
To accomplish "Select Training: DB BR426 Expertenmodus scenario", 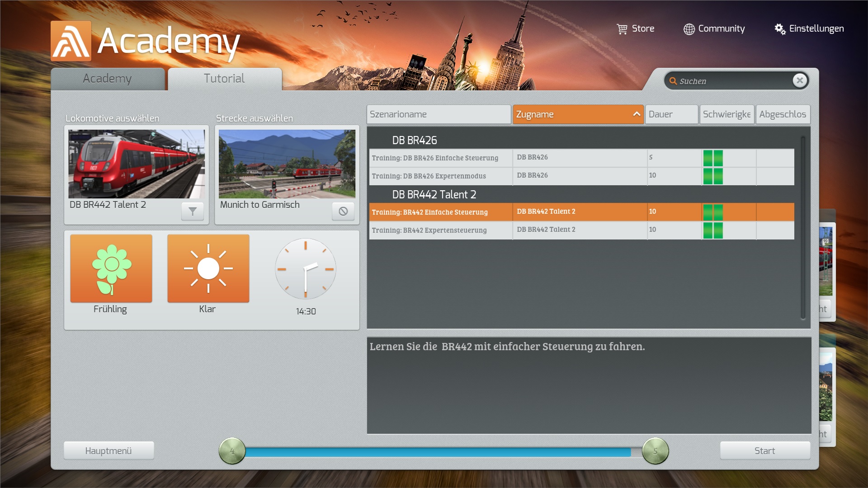I will tap(581, 176).
